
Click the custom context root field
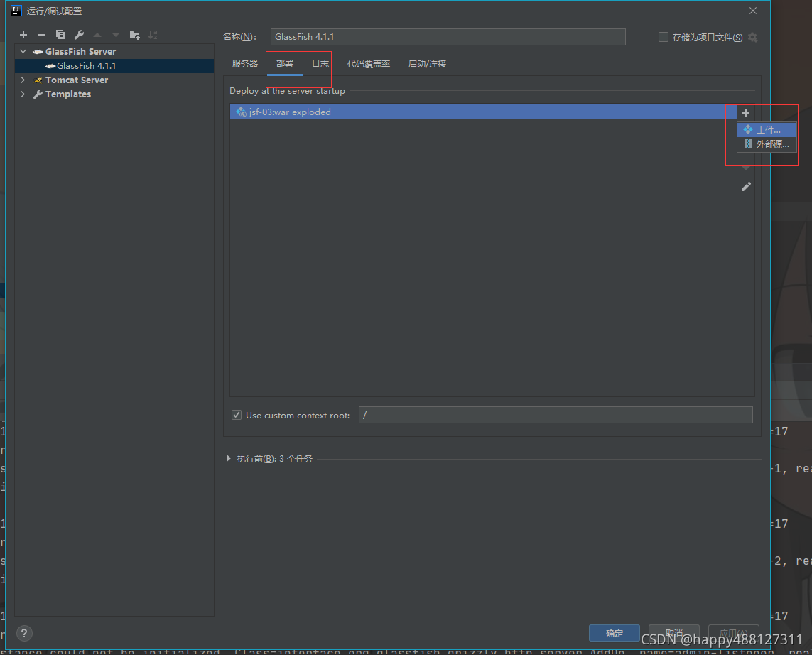point(556,415)
